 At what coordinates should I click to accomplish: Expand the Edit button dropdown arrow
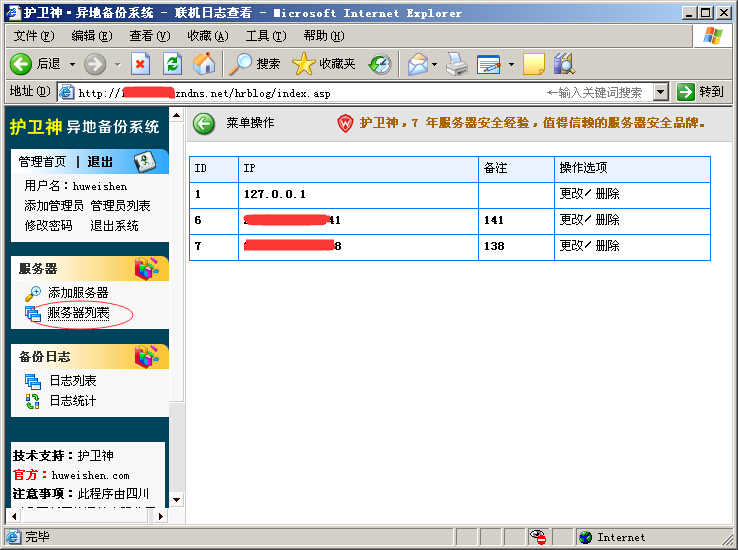tap(511, 64)
